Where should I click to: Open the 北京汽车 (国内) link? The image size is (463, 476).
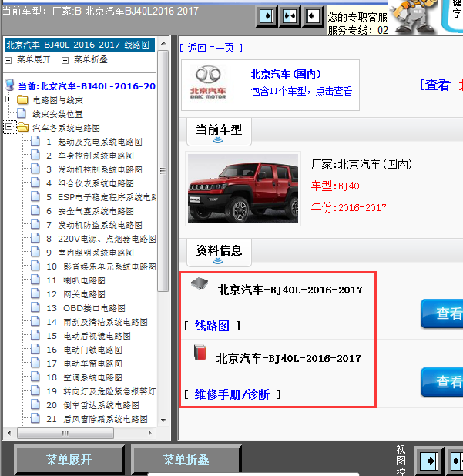coord(286,74)
